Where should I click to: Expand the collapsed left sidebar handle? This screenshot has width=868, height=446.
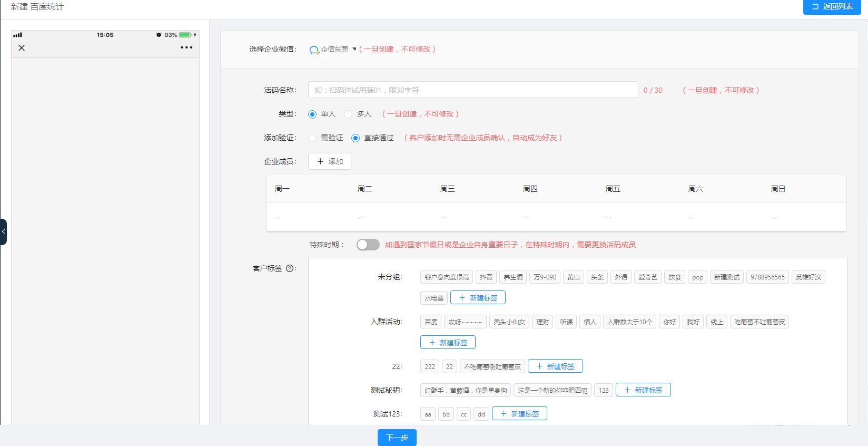click(x=3, y=232)
